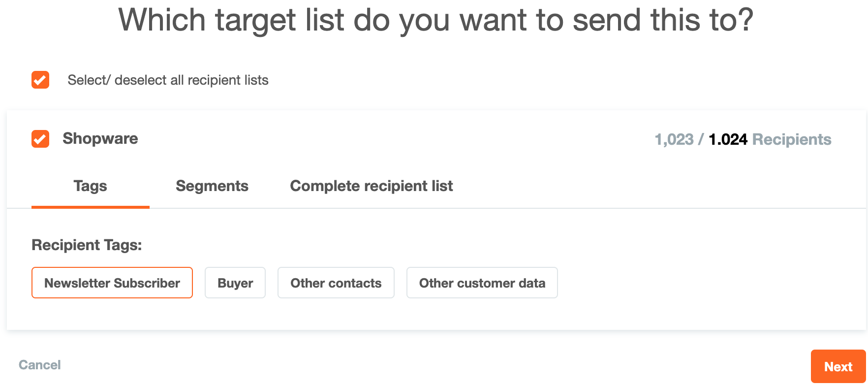Click the orange underline beneath Tags tab
This screenshot has width=868, height=387.
[90, 207]
